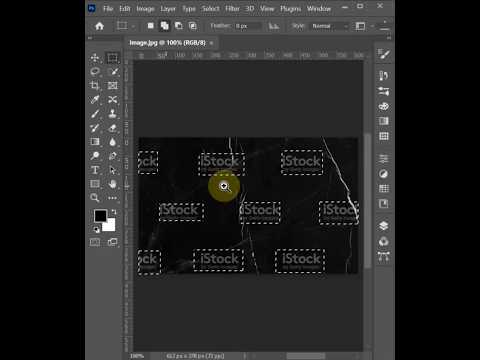The image size is (480, 360).
Task: Expand the toolbox double arrow
Action: [90, 38]
